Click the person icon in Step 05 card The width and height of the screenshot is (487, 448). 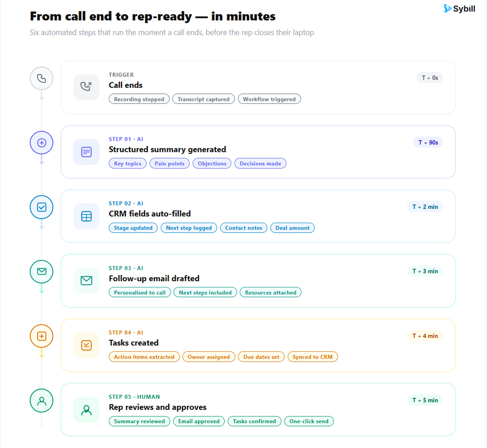(86, 409)
